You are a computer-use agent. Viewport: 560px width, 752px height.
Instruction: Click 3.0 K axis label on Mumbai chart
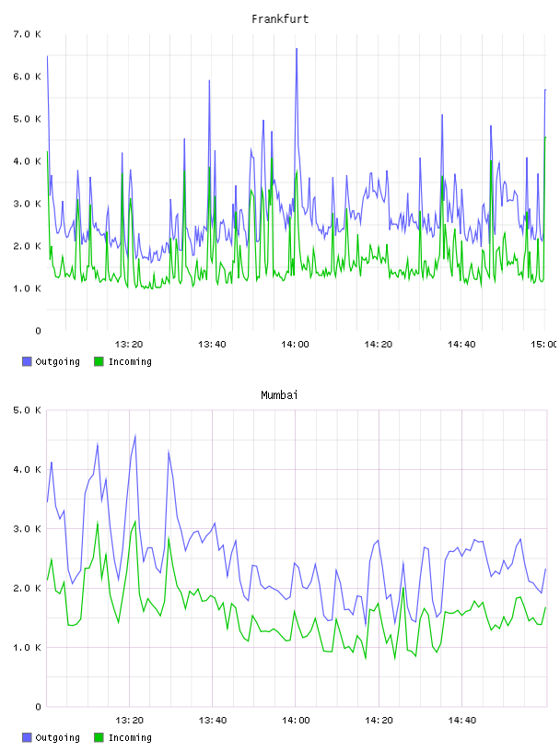point(28,528)
